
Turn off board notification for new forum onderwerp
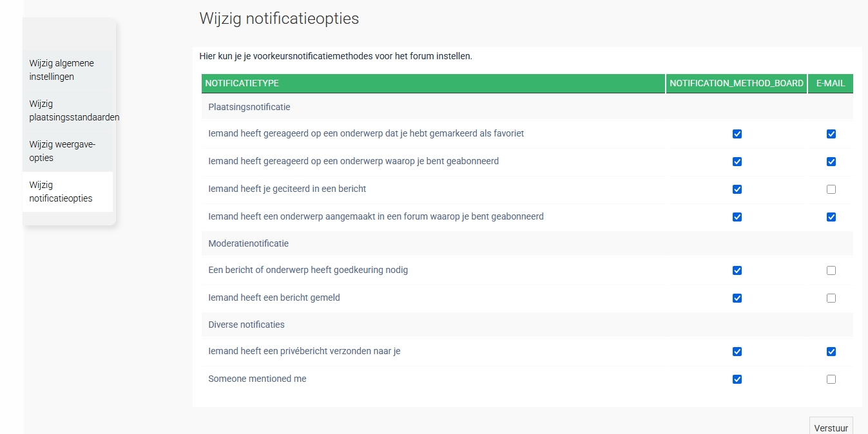(x=737, y=217)
